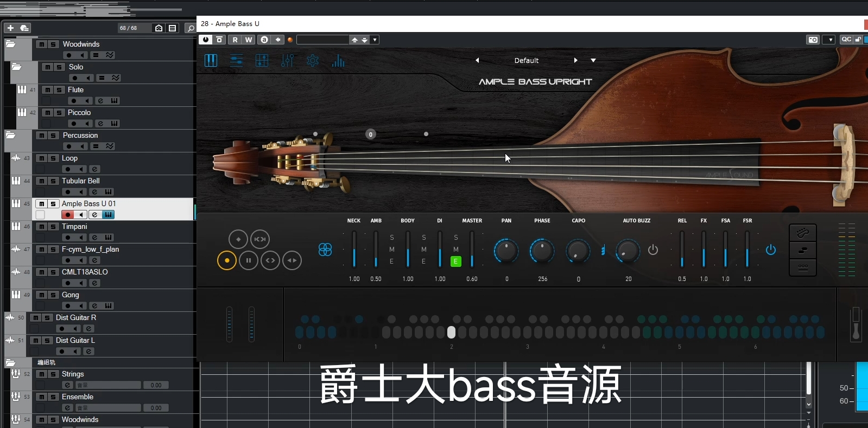Click the track presets button beside plus
The height and width of the screenshot is (428, 868).
pyautogui.click(x=24, y=28)
